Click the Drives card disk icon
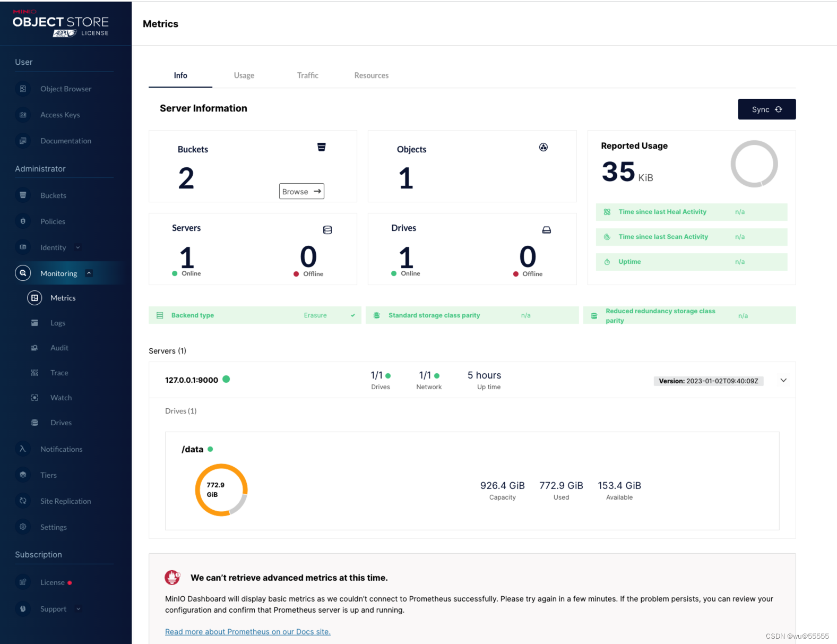 547,230
